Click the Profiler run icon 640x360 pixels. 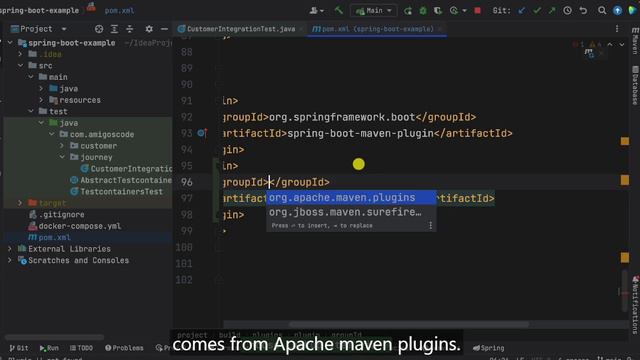453,11
